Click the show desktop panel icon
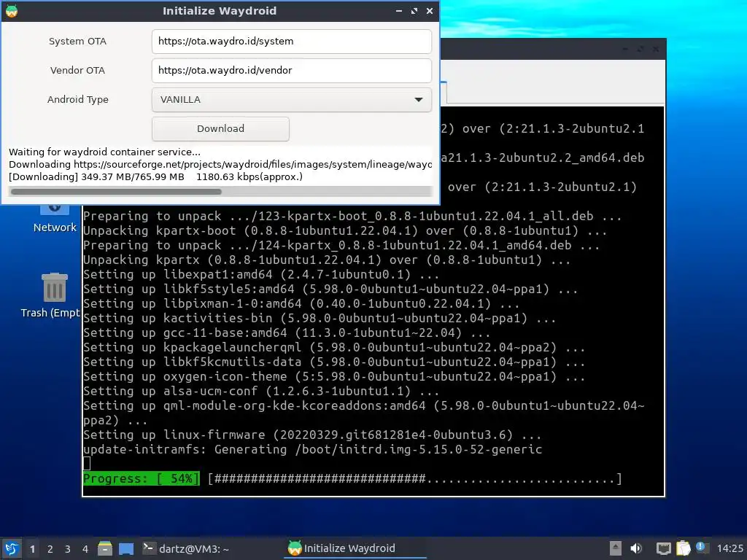This screenshot has height=560, width=747. pos(126,548)
